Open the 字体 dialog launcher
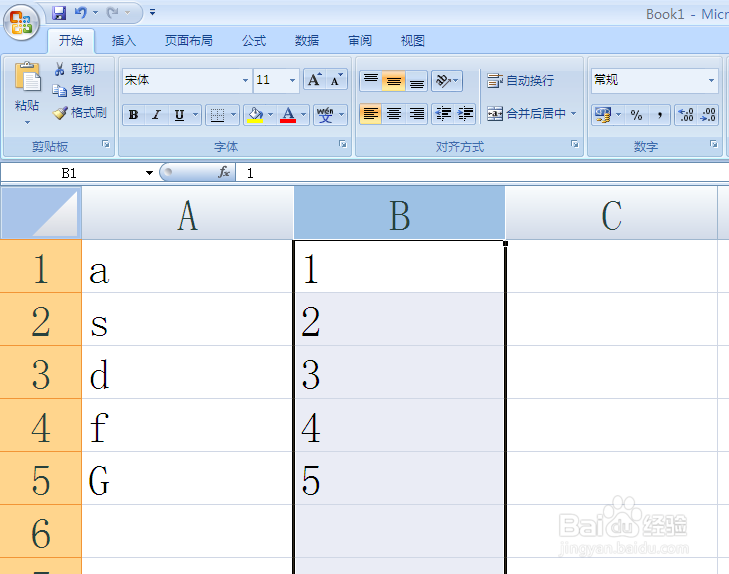Screen dimensions: 729x574 point(343,144)
